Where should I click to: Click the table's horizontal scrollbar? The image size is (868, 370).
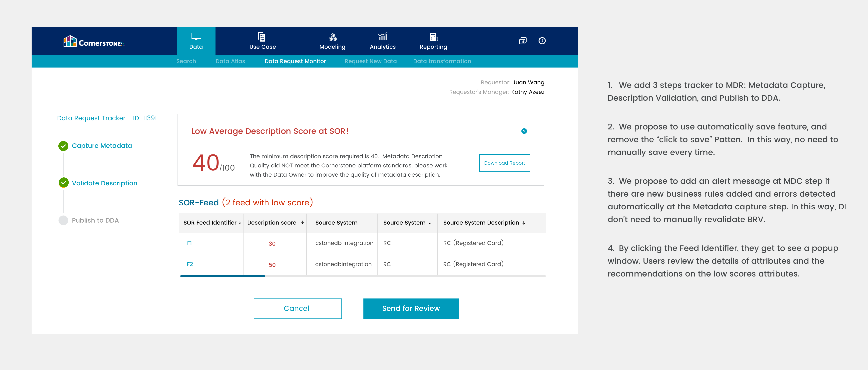(222, 276)
